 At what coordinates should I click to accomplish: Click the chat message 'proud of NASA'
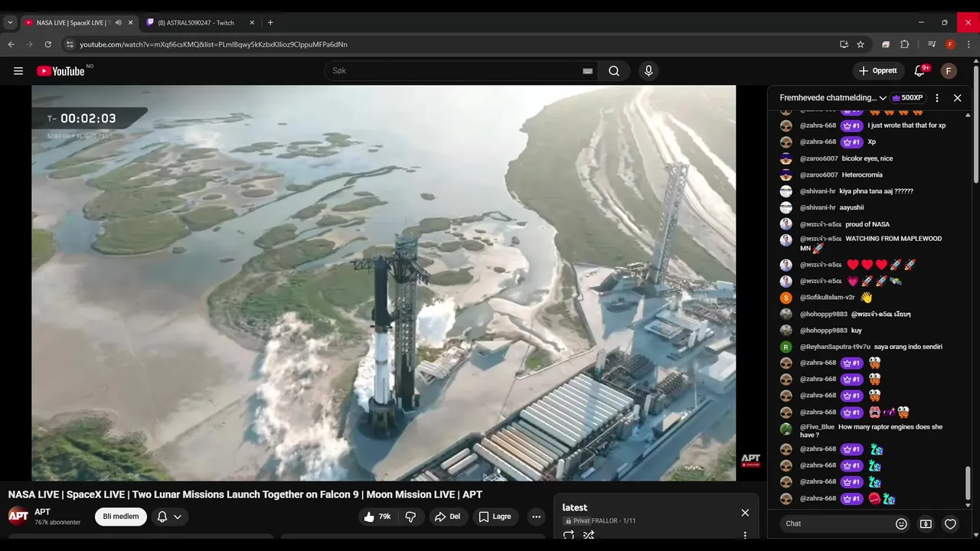coord(867,224)
